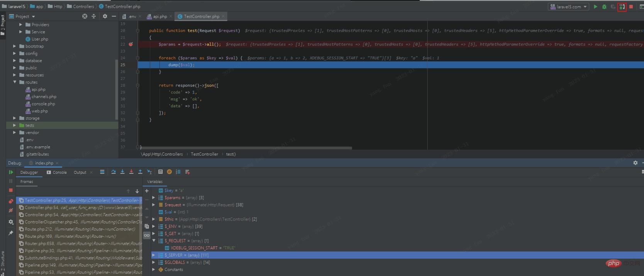Open the Output tab in debug panel
This screenshot has width=644, height=276.
[80, 172]
